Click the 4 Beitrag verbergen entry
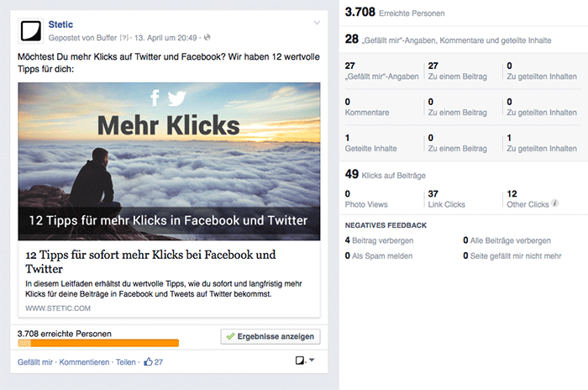The image size is (588, 390). [x=379, y=240]
